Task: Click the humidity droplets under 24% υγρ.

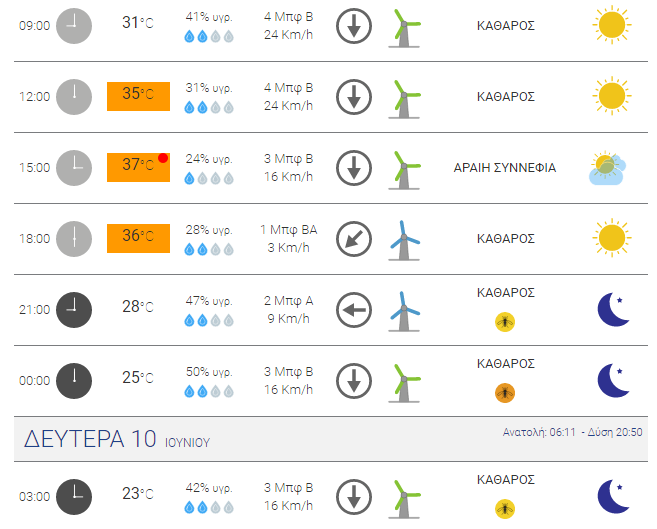Action: click(209, 179)
